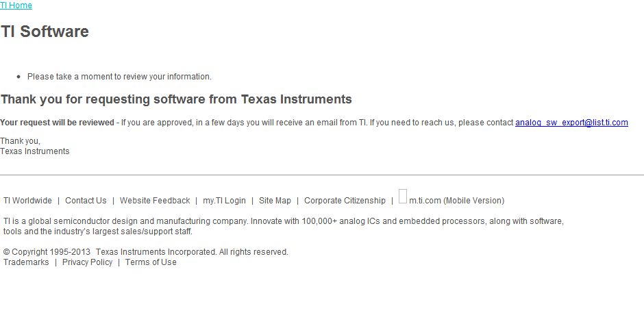644x326 pixels.
Task: Click the bold 'Your request will be reviewed' text
Action: click(57, 123)
